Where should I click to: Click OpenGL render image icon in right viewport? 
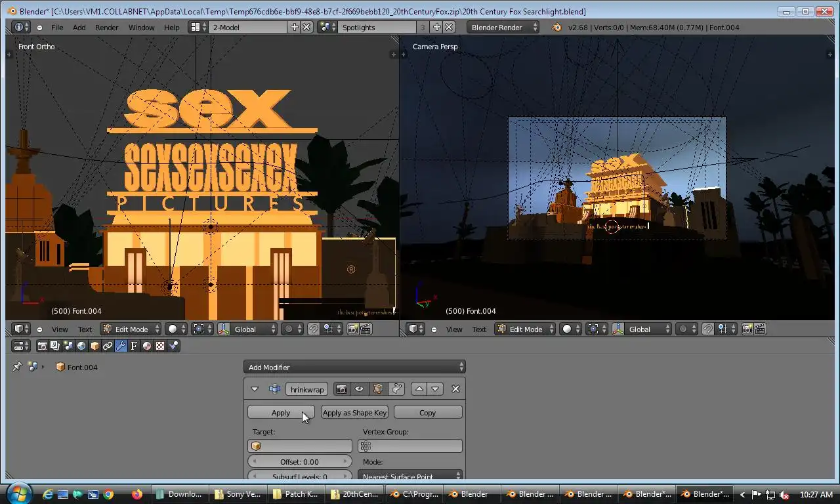[x=747, y=329]
